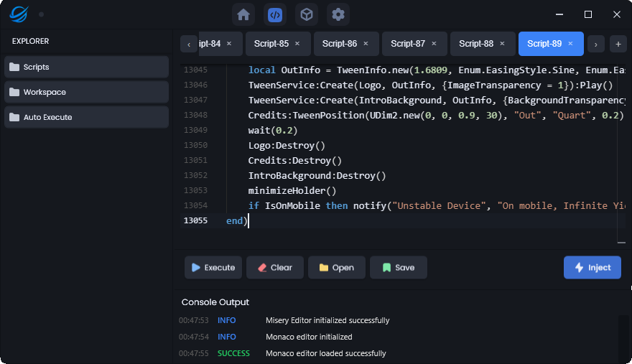
Task: Clear the editor with Clear button
Action: 274,267
